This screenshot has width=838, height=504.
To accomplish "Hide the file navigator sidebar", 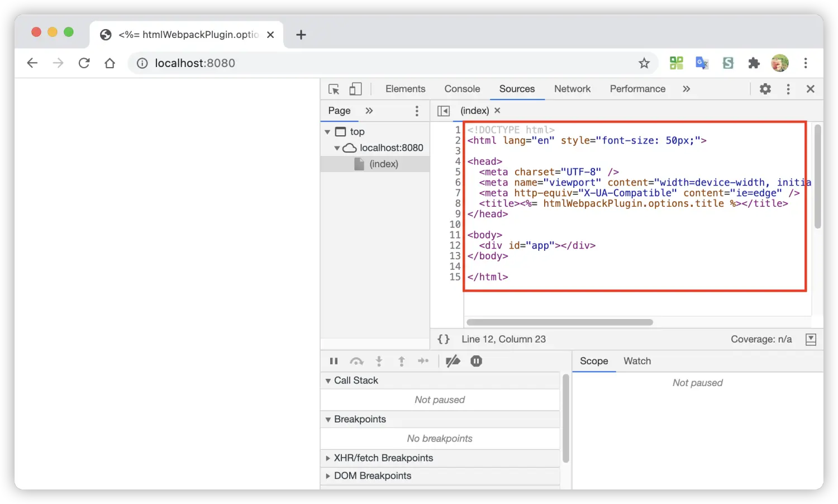I will tap(444, 111).
